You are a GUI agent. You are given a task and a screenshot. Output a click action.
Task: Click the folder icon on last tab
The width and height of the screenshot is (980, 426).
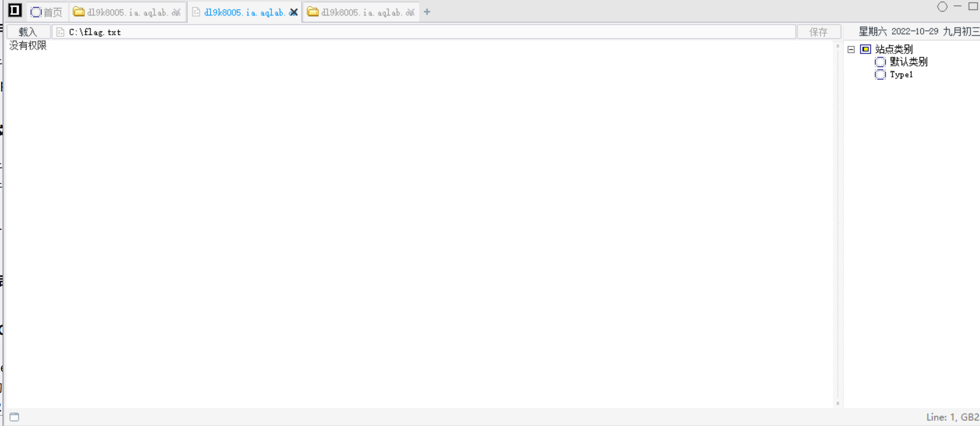tap(313, 11)
